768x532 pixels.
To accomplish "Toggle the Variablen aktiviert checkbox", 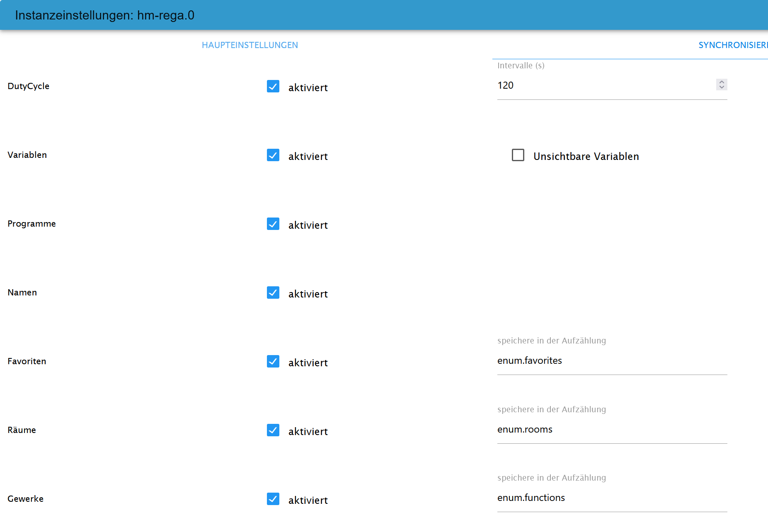I will click(x=273, y=155).
